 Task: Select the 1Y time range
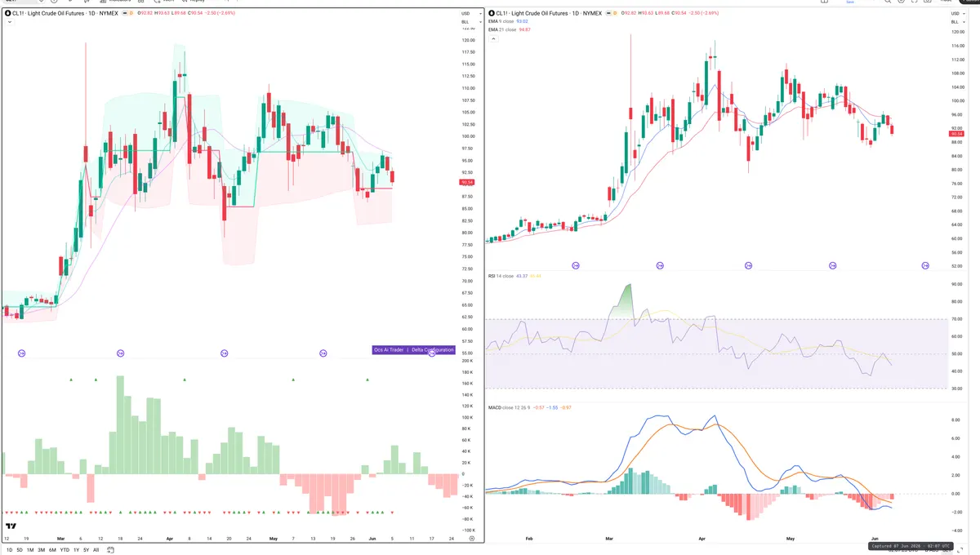pos(76,550)
